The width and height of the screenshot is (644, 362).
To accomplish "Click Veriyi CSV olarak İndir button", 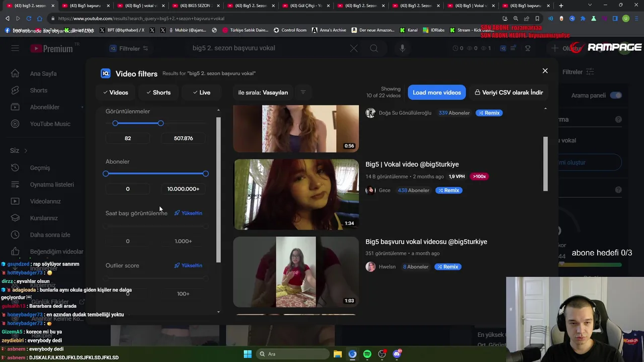I will pos(509,93).
